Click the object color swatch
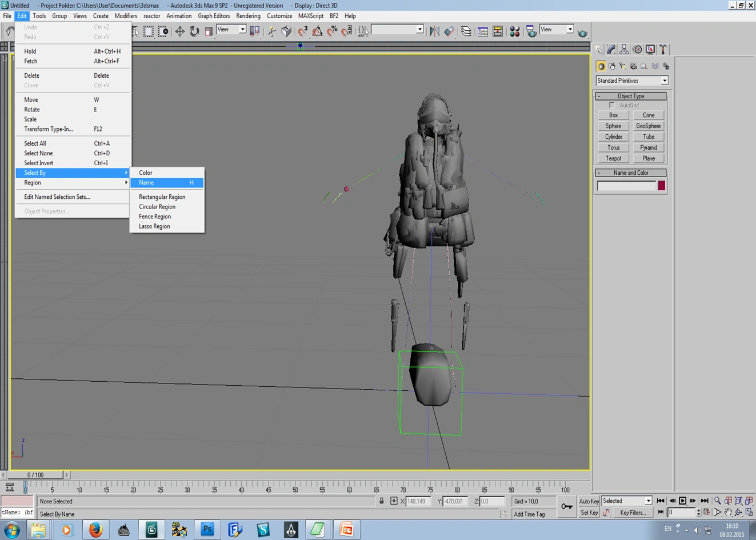The width and height of the screenshot is (756, 540). tap(661, 186)
